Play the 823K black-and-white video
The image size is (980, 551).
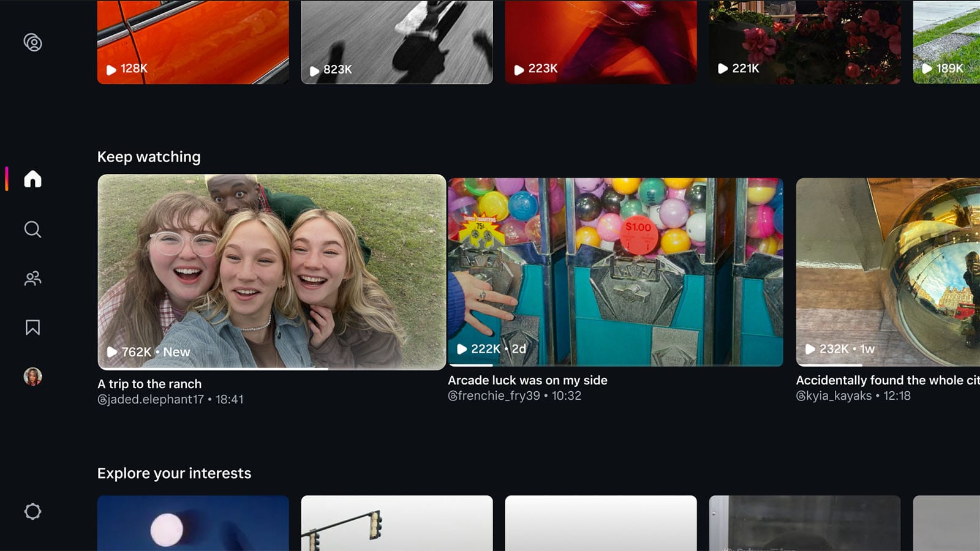point(397,42)
